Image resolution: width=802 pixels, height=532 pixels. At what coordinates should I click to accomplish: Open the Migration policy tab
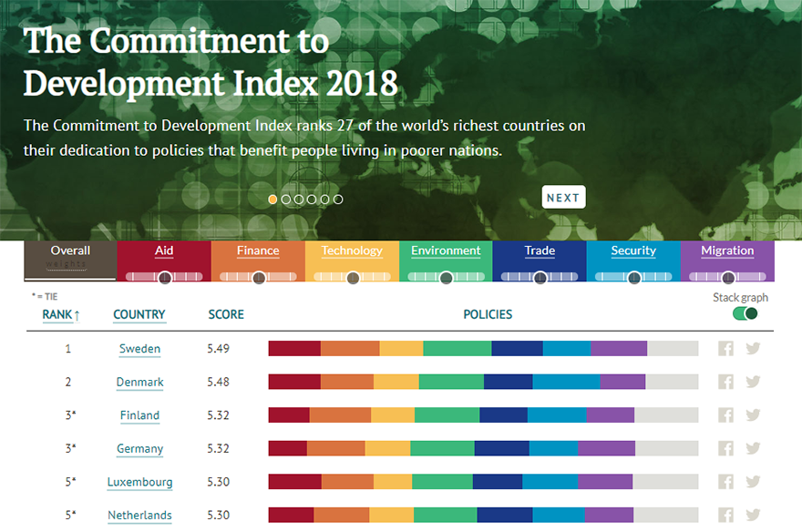[727, 251]
